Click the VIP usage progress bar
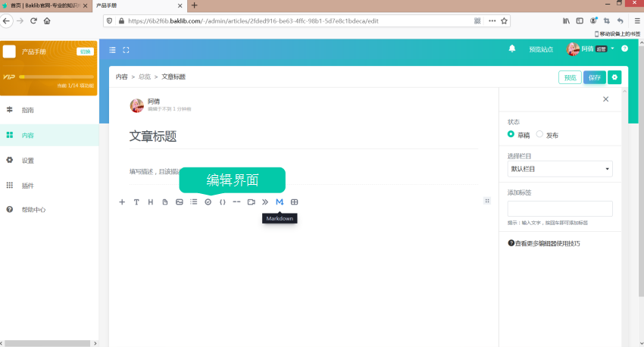The height and width of the screenshot is (347, 644). (x=56, y=77)
